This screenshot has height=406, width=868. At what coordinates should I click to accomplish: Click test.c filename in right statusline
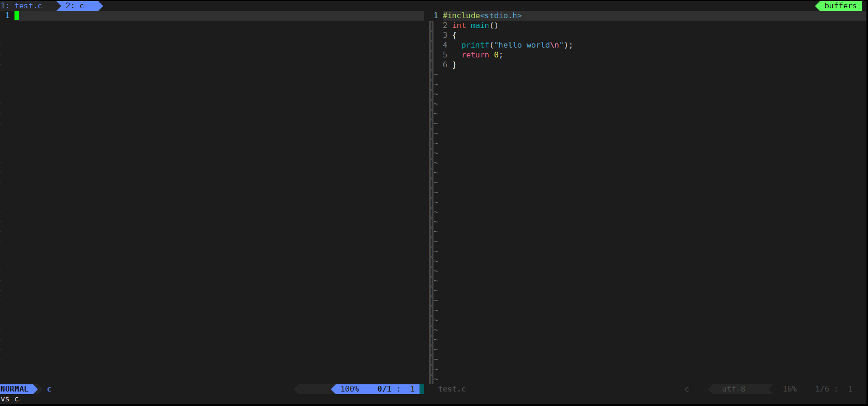click(x=452, y=389)
